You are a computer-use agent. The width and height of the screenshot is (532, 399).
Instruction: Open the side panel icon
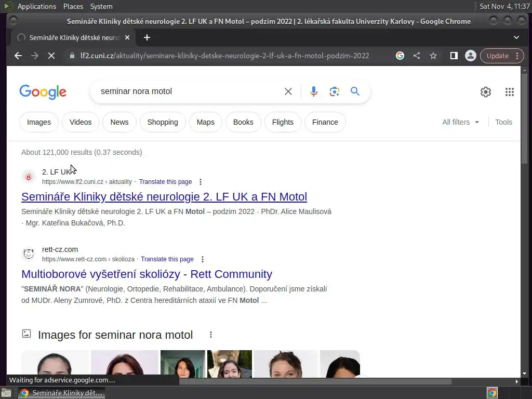454,56
